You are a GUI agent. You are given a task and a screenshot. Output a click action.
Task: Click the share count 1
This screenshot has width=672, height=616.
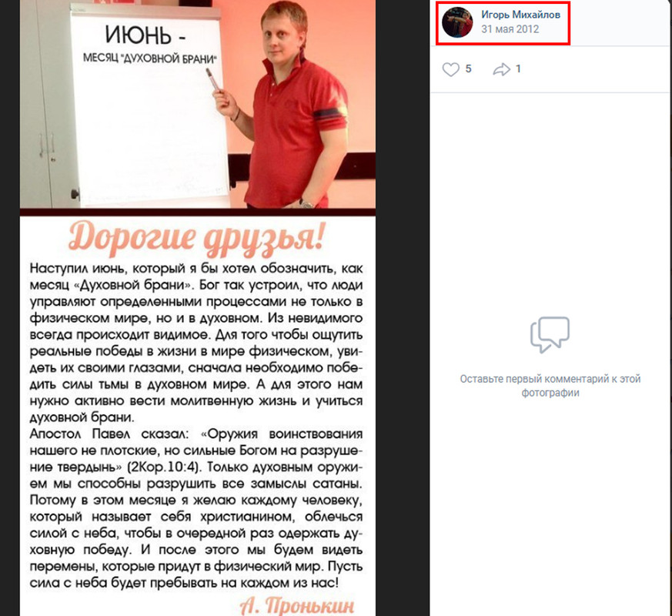point(518,69)
